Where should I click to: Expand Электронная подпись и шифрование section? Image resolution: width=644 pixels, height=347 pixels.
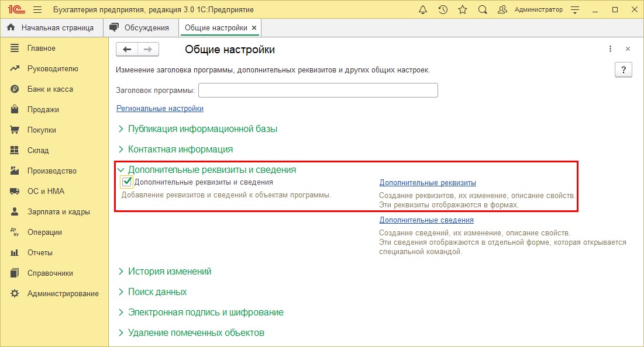coord(205,312)
